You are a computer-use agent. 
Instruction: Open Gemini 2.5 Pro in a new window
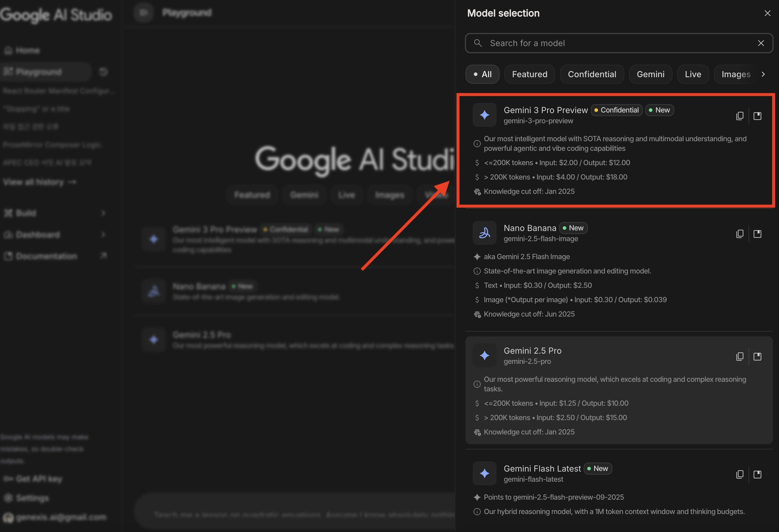[757, 356]
